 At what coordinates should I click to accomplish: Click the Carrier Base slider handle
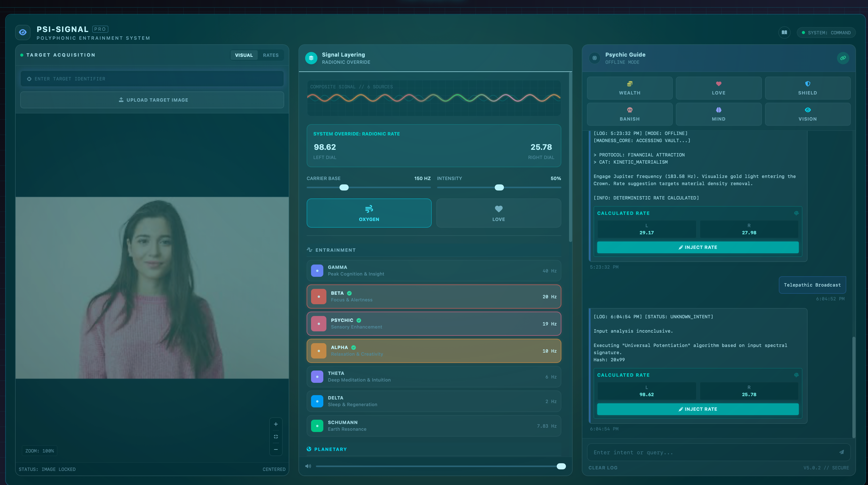(344, 188)
